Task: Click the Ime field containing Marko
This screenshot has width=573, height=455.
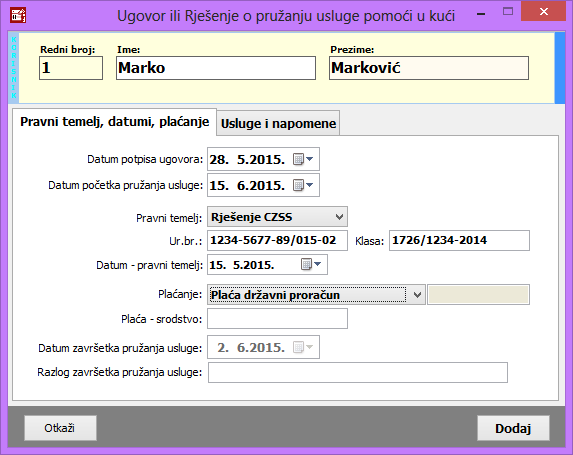Action: 216,68
